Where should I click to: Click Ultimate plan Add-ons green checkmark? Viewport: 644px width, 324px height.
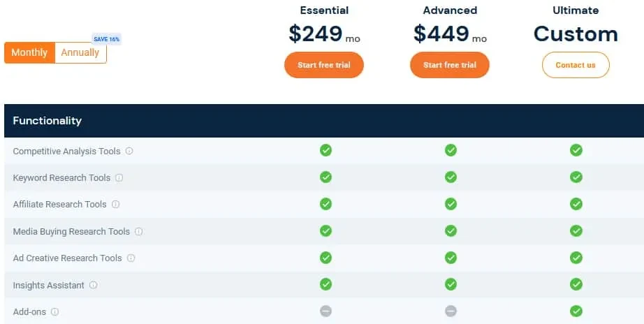576,311
